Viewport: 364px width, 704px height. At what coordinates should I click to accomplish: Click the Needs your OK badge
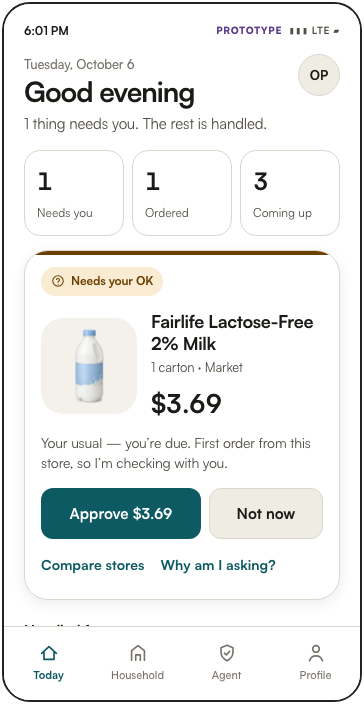(x=102, y=281)
